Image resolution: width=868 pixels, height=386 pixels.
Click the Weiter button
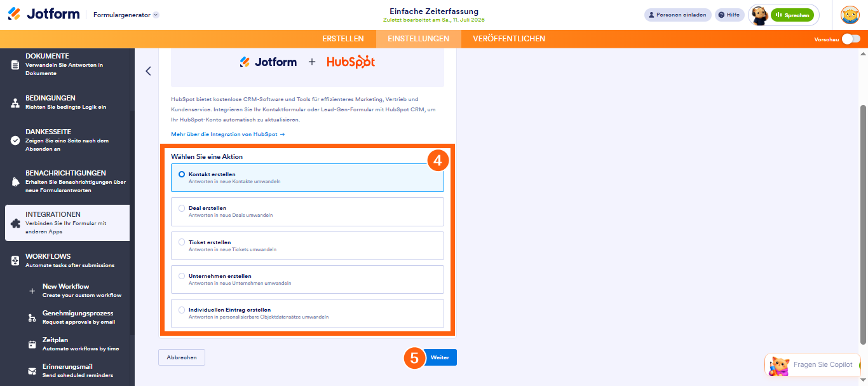(x=440, y=357)
